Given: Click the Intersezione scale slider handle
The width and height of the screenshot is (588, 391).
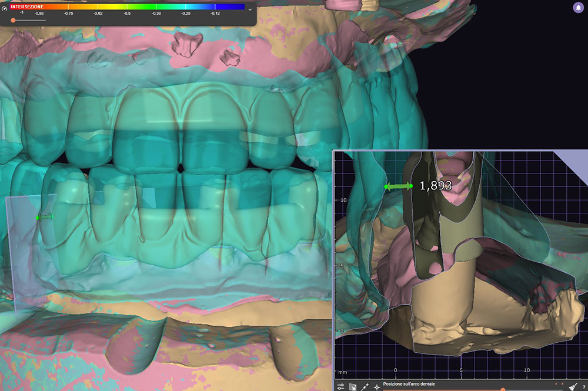Looking at the screenshot, I should coord(13,21).
